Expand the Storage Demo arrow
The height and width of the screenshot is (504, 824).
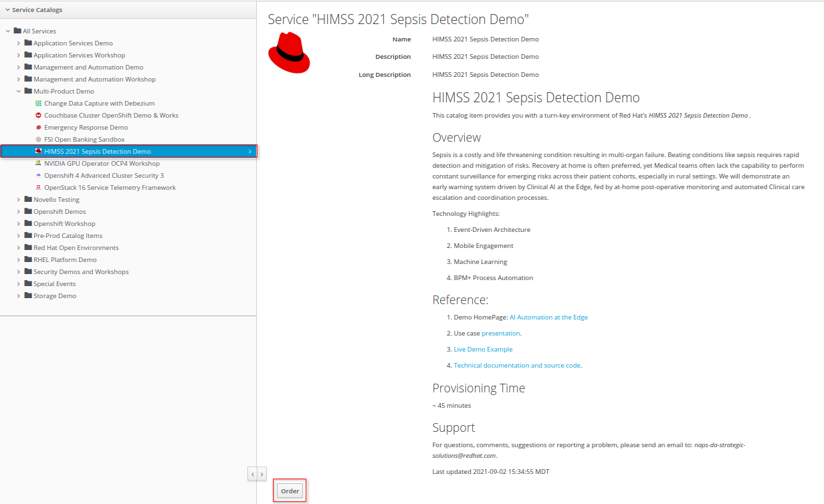click(x=19, y=296)
